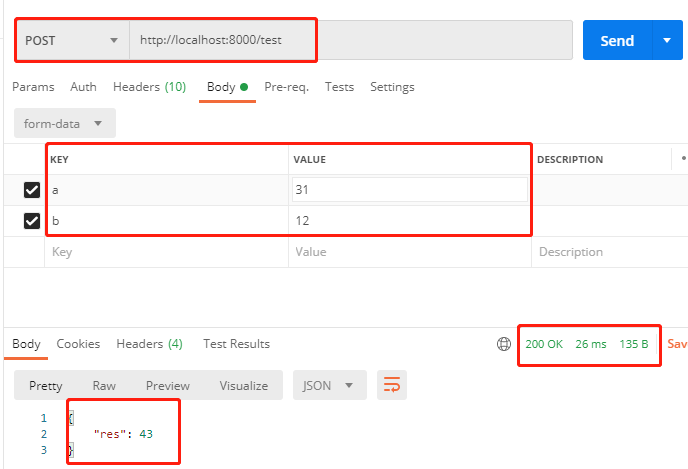Viewport: 688px width, 469px height.
Task: Select the Preview response view
Action: [x=168, y=386]
